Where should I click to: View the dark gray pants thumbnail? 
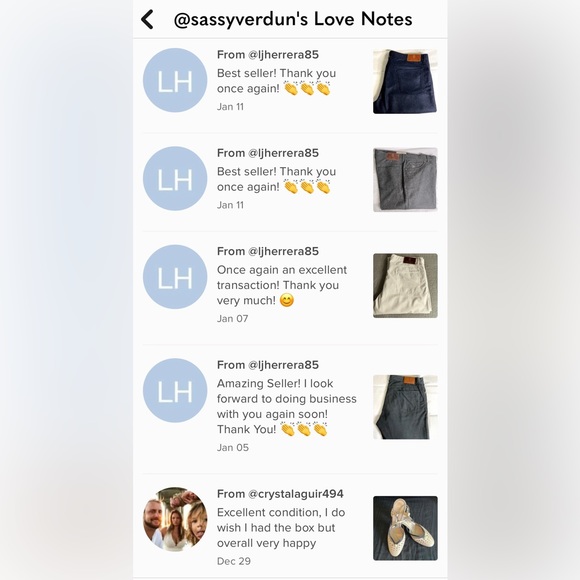(405, 407)
